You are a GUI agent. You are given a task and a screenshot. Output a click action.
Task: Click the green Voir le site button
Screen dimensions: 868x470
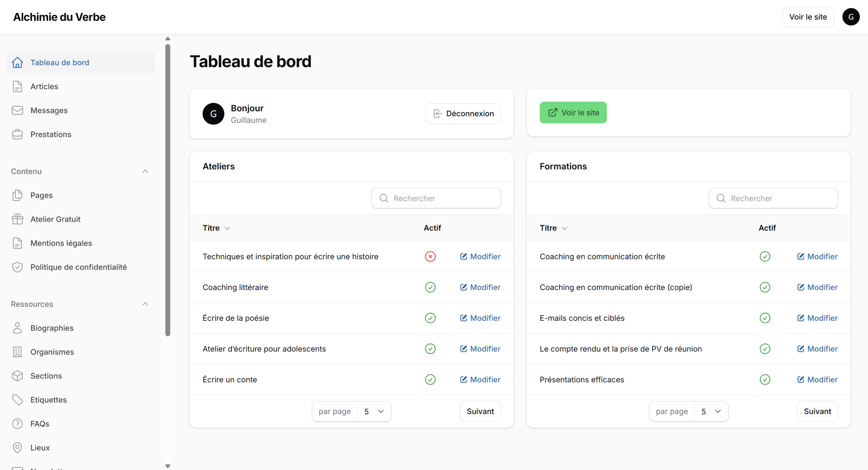[x=573, y=112]
